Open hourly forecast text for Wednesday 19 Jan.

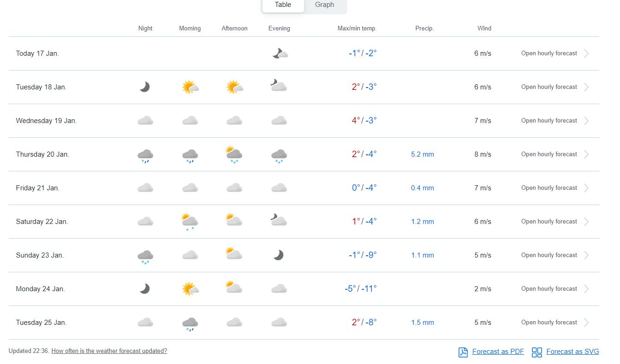pyautogui.click(x=549, y=121)
